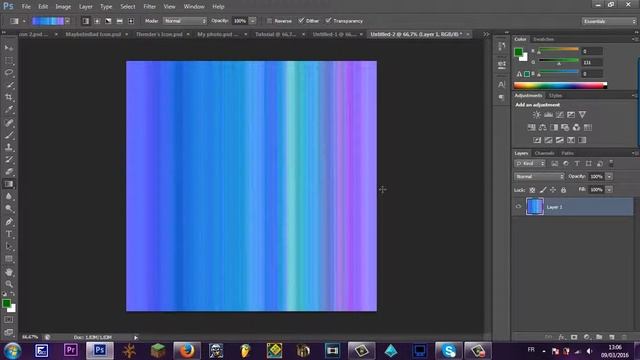Viewport: 640px width, 360px height.
Task: Select the Gradient tool in toolbox
Action: (x=9, y=184)
